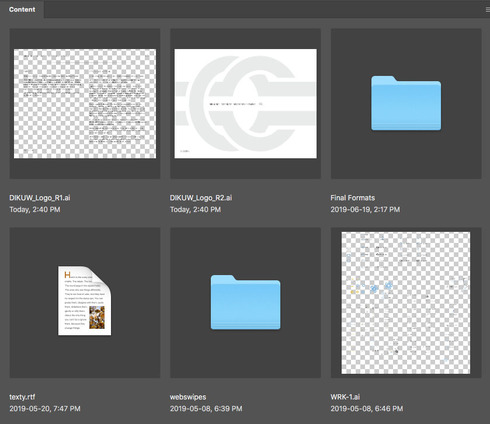Screen dimensions: 490x424
Task: Select the texty.rtf document icon
Action: (x=85, y=301)
